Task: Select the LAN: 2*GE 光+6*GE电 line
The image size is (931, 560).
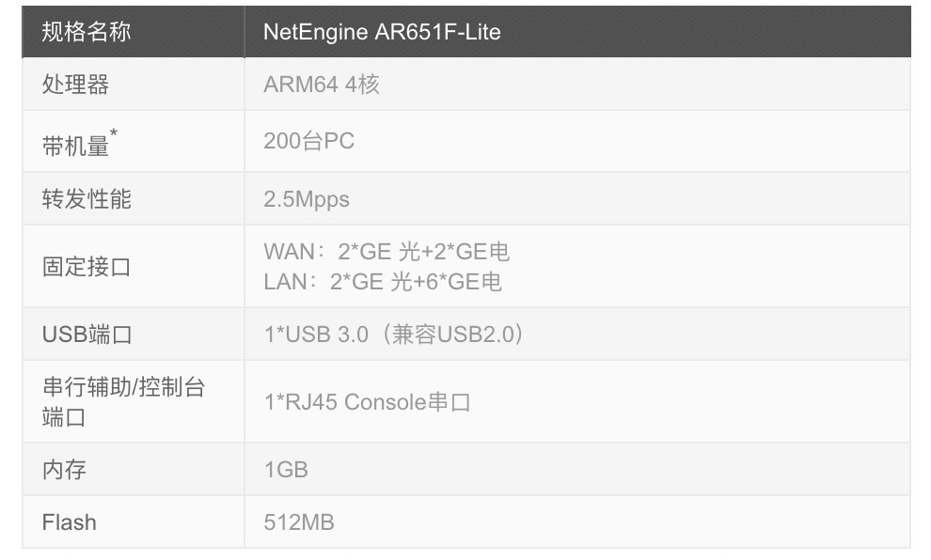Action: [383, 281]
